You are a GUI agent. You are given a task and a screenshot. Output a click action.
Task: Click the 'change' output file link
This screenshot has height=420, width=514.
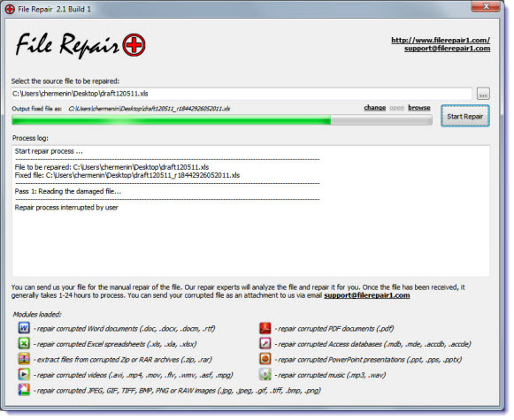click(x=375, y=108)
